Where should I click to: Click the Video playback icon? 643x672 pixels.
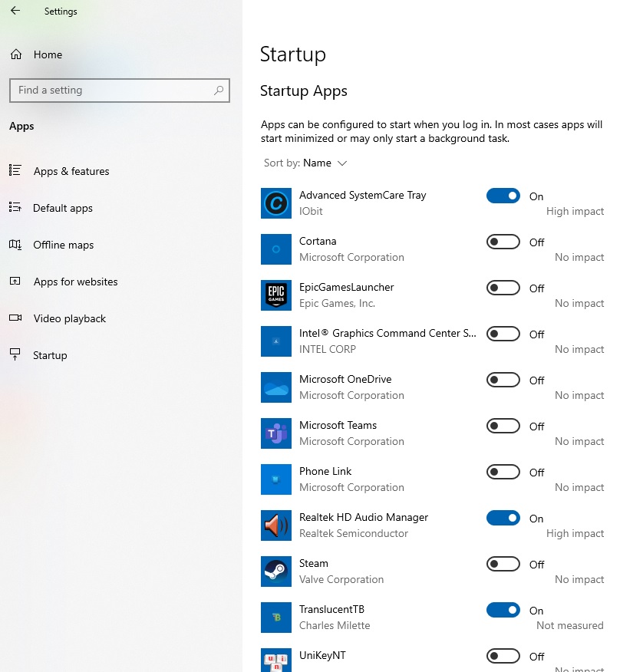coord(15,318)
